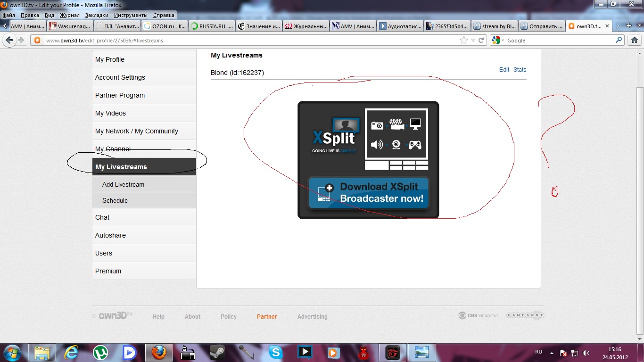Open the Windows Start menu orb
644x362 pixels.
(13, 352)
